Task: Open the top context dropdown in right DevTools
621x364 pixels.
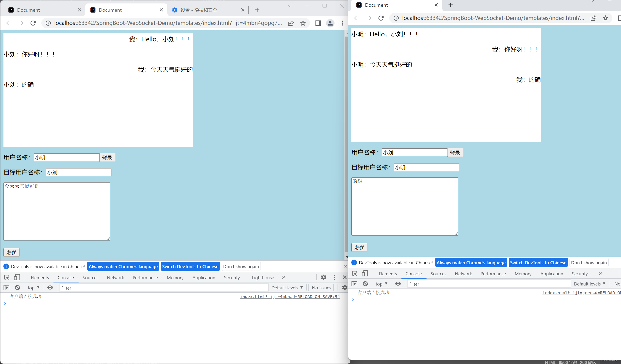Action: coord(381,284)
